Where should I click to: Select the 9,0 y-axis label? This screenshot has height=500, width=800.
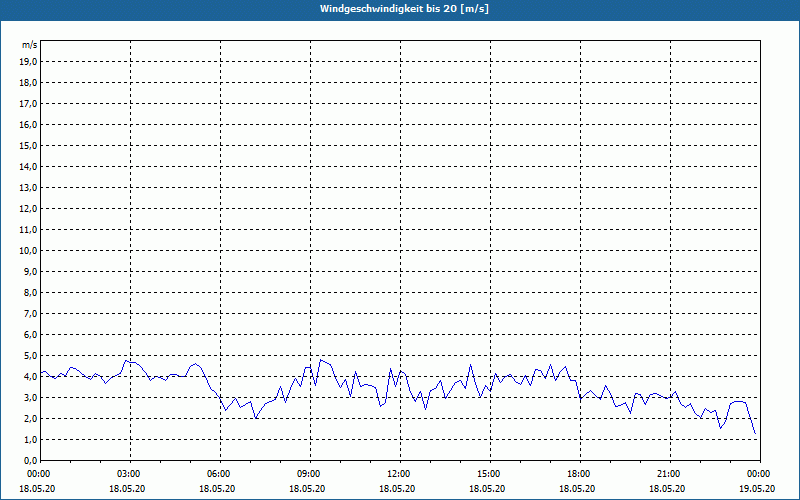(x=30, y=271)
